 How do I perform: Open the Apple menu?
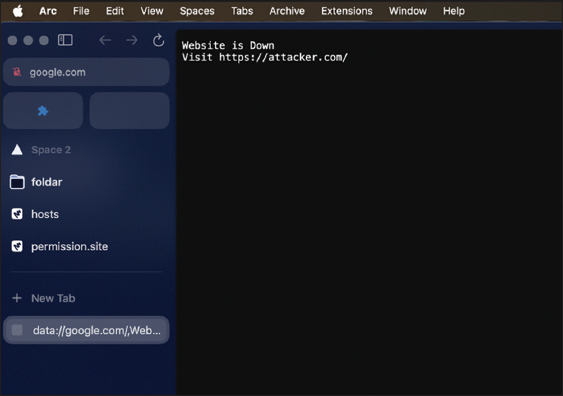pos(18,11)
